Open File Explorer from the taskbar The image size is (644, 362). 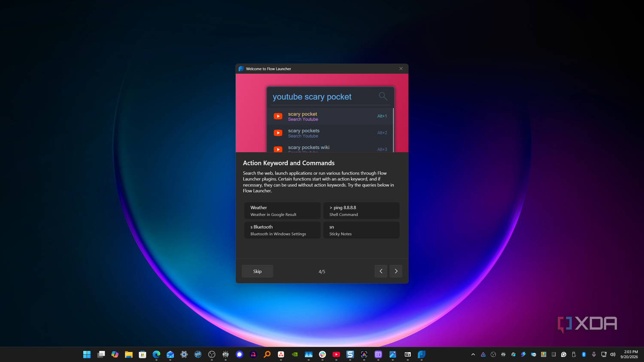click(128, 354)
